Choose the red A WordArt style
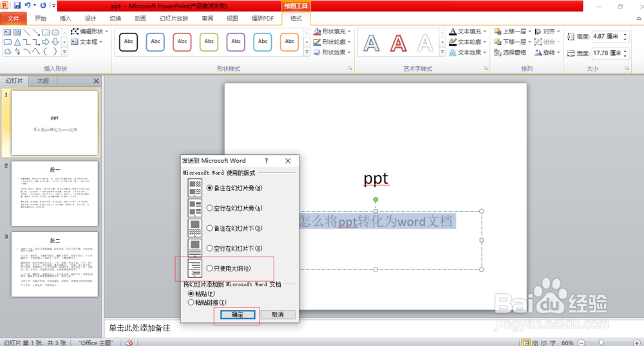The width and height of the screenshot is (644, 346). [x=399, y=43]
